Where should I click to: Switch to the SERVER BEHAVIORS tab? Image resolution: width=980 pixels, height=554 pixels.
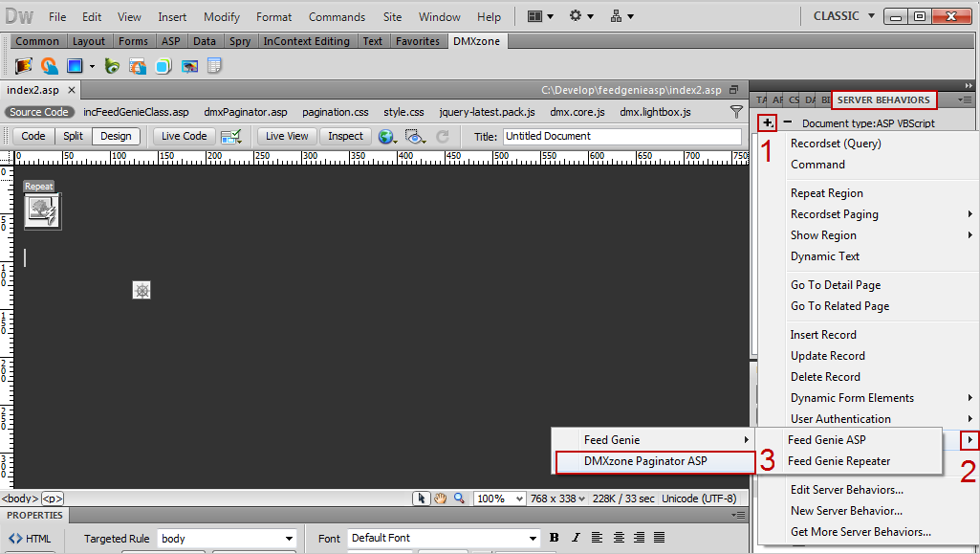click(883, 100)
